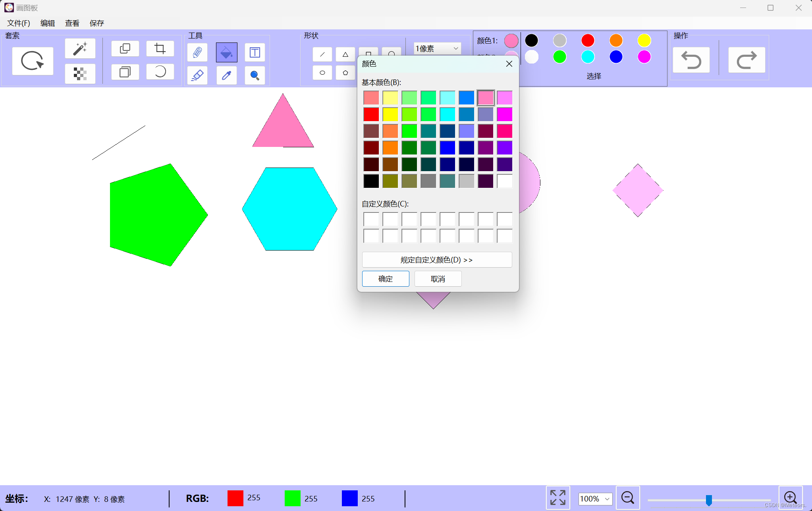812x511 pixels.
Task: Select the magic wand tool
Action: pyautogui.click(x=80, y=49)
